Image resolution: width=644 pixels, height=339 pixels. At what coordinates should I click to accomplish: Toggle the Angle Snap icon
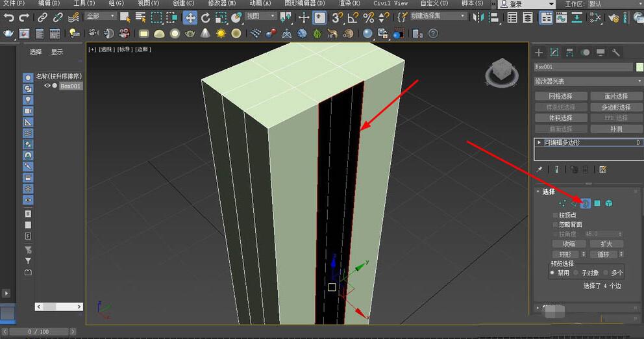tap(353, 18)
